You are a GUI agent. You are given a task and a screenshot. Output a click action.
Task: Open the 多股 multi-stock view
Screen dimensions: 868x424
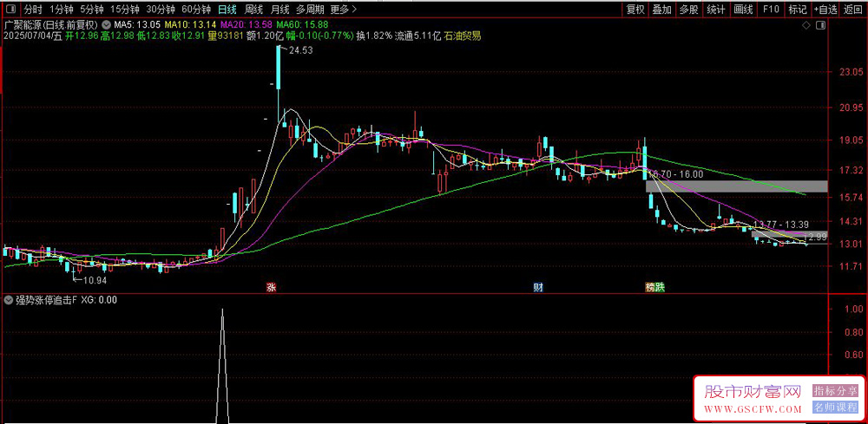689,10
